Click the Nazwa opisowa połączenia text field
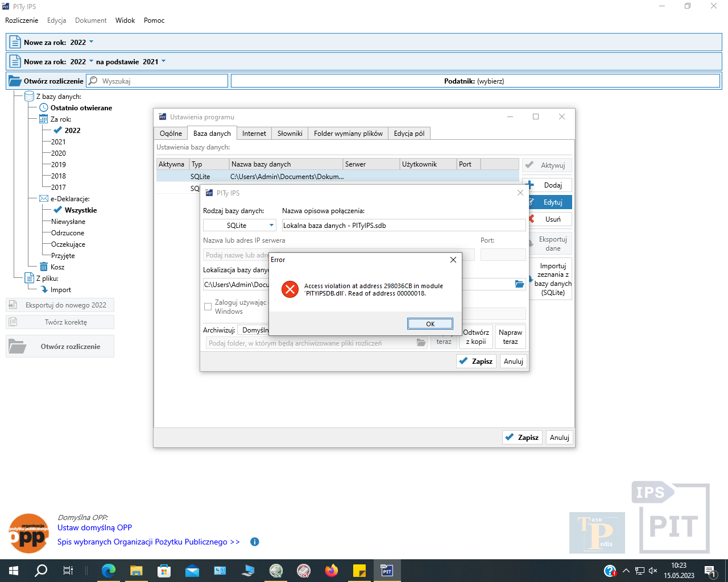 click(x=403, y=226)
